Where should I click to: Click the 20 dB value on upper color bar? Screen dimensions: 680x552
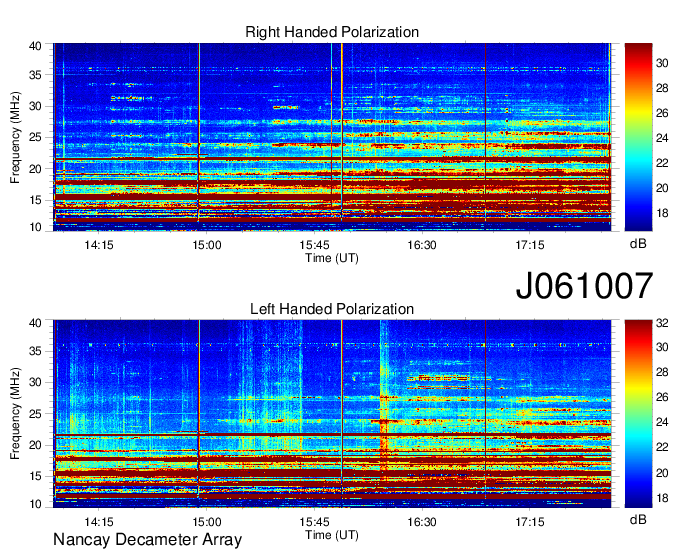click(662, 188)
